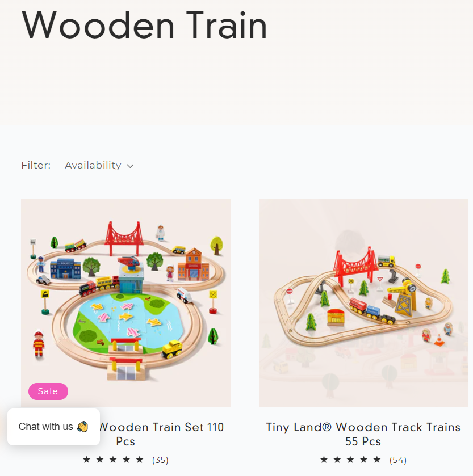Click the last star of the 55 Pcs rating
This screenshot has width=473, height=476.
377,460
